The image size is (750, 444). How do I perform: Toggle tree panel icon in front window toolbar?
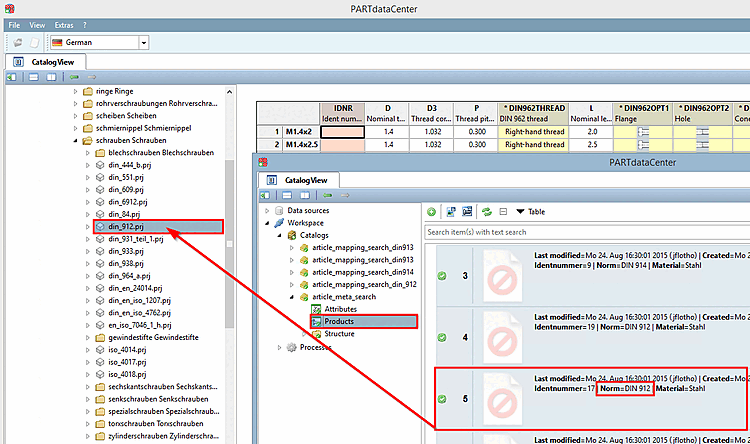[265, 195]
